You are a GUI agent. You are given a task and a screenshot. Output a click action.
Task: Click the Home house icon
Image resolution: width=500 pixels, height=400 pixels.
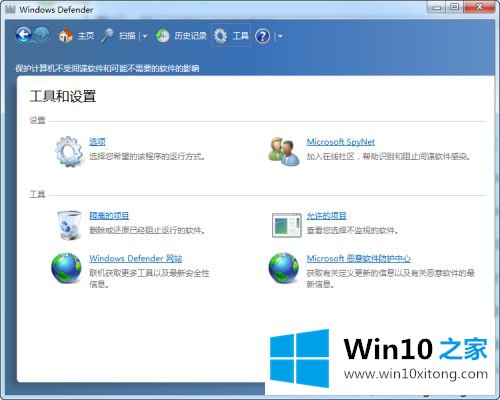click(66, 35)
